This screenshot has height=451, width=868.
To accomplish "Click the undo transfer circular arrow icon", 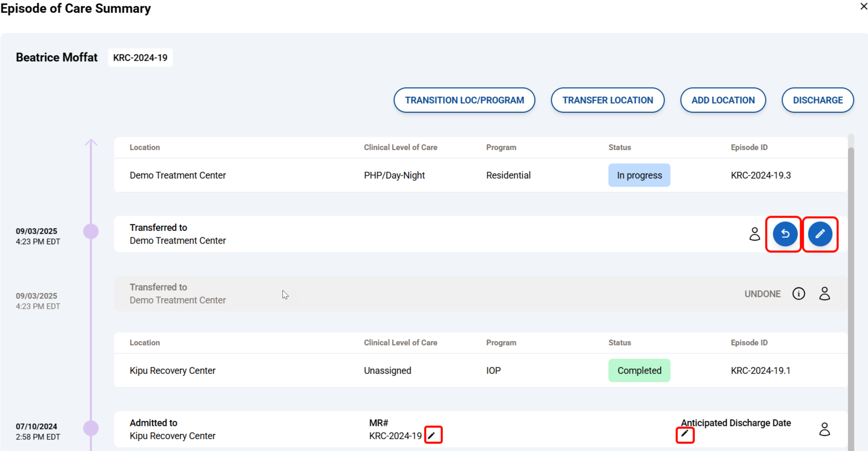I will pyautogui.click(x=785, y=234).
